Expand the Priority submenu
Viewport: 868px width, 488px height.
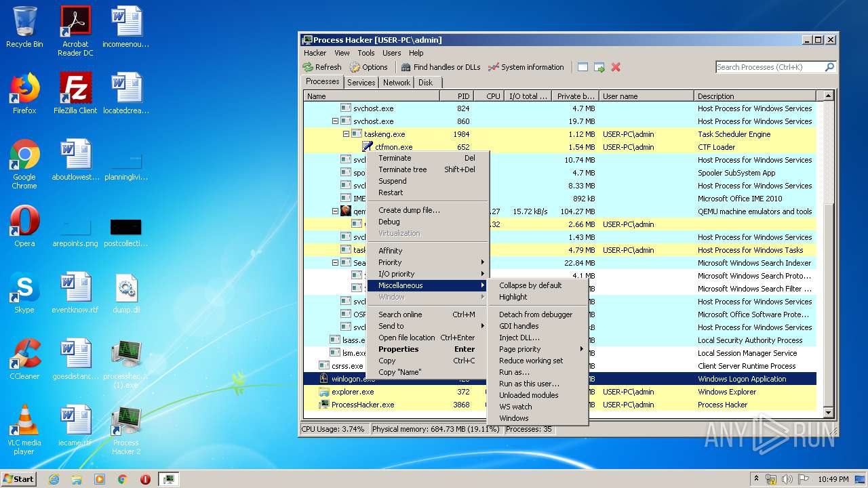[x=427, y=262]
